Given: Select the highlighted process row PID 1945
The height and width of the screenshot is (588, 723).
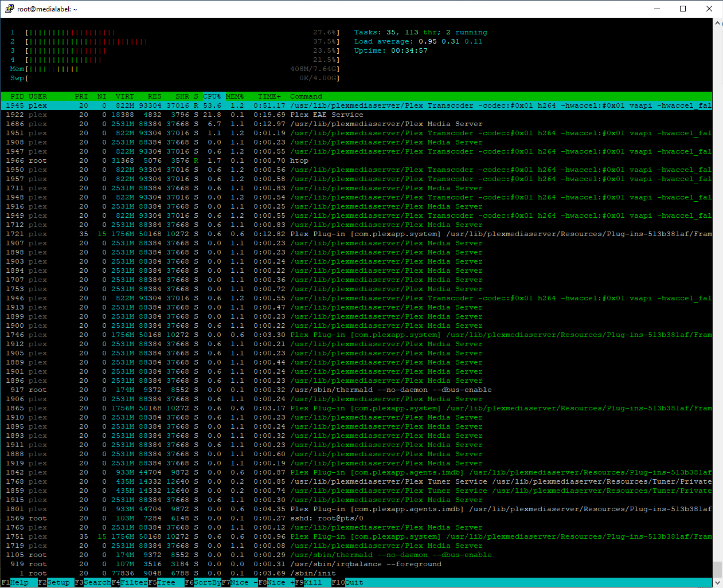Looking at the screenshot, I should pos(357,105).
